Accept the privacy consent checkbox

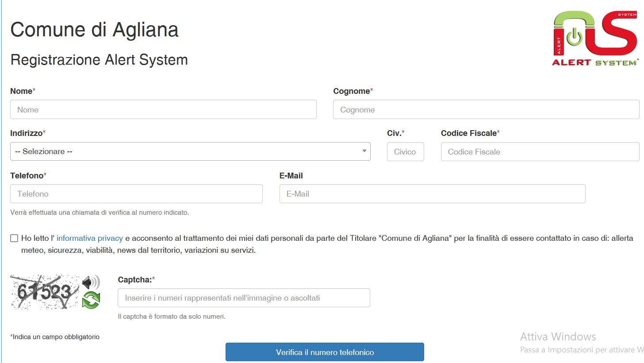tap(14, 239)
